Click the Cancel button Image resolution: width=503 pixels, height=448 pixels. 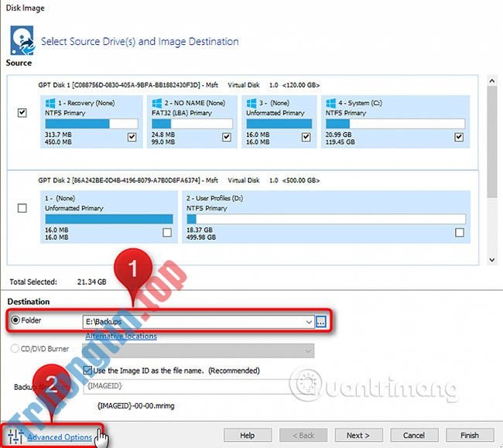[x=414, y=435]
